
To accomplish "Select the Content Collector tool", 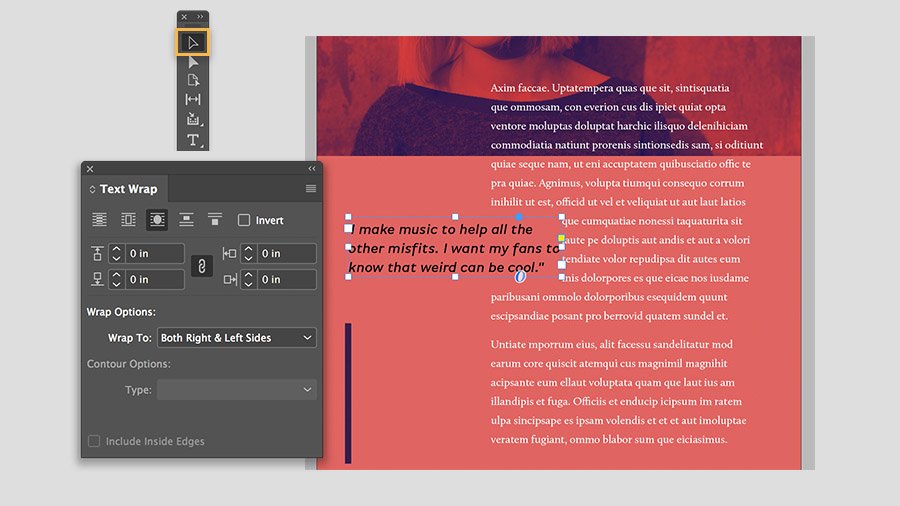I will [x=193, y=119].
